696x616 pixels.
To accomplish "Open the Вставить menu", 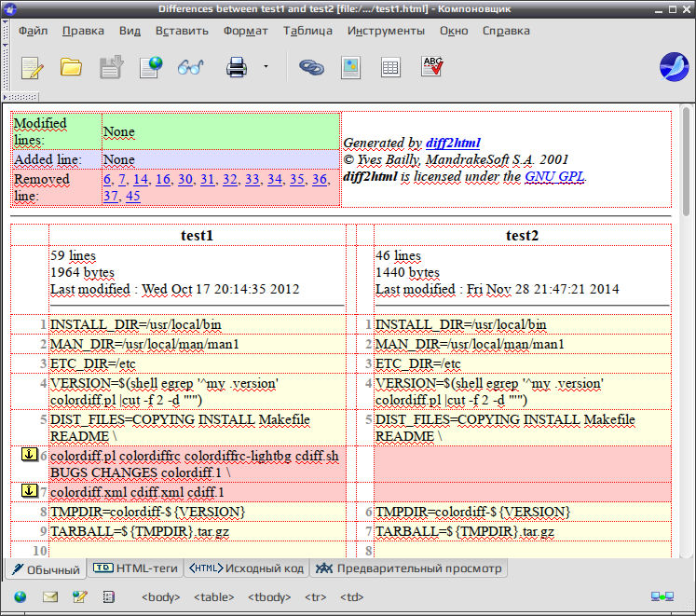I will click(182, 31).
